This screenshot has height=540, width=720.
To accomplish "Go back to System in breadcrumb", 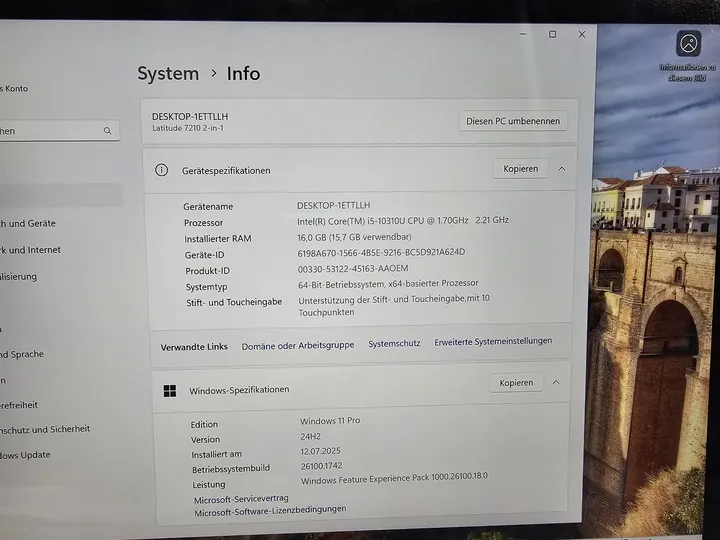I will tap(168, 73).
